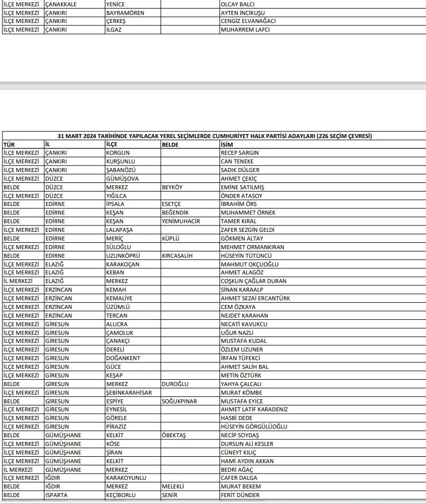Image resolution: width=426 pixels, height=504 pixels.
Task: Click the district cell GÜMÜŞOVA
Action: pyautogui.click(x=122, y=179)
